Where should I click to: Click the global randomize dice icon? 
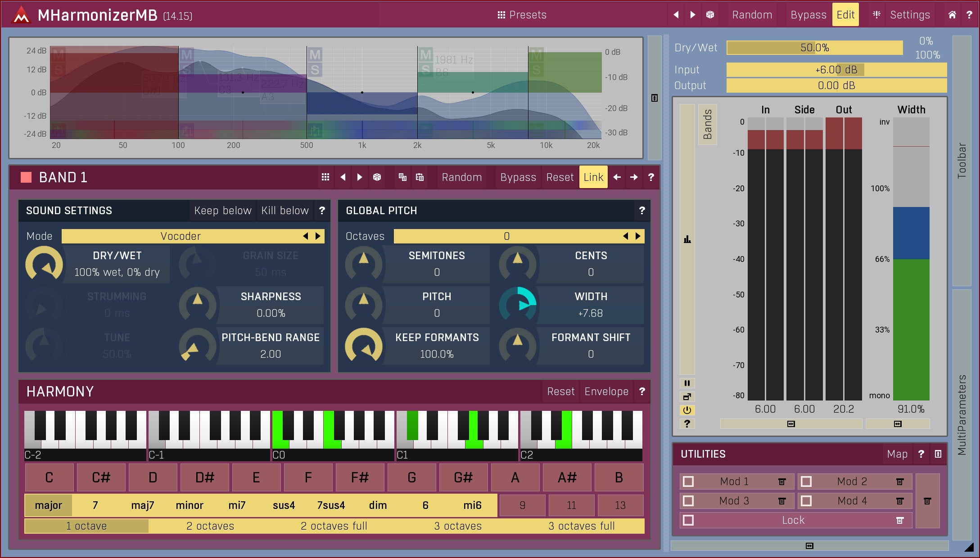(x=710, y=15)
